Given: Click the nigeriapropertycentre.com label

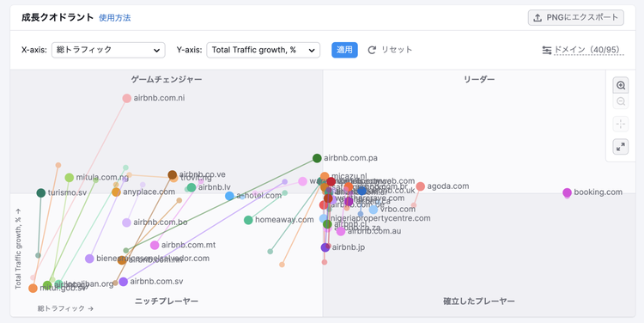Looking at the screenshot, I should (x=380, y=218).
